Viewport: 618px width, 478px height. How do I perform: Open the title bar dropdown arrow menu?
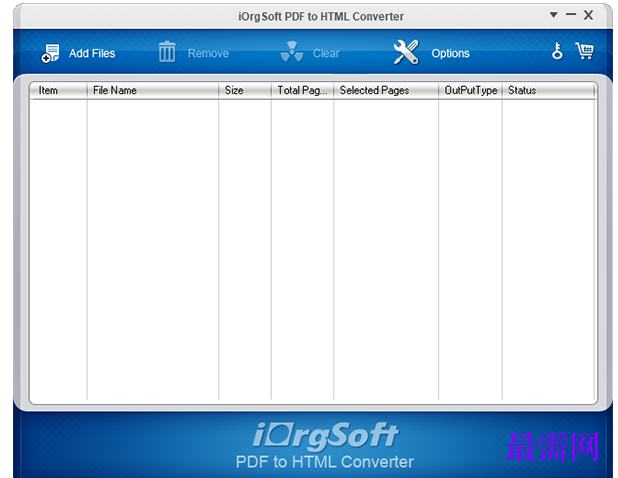[x=553, y=15]
